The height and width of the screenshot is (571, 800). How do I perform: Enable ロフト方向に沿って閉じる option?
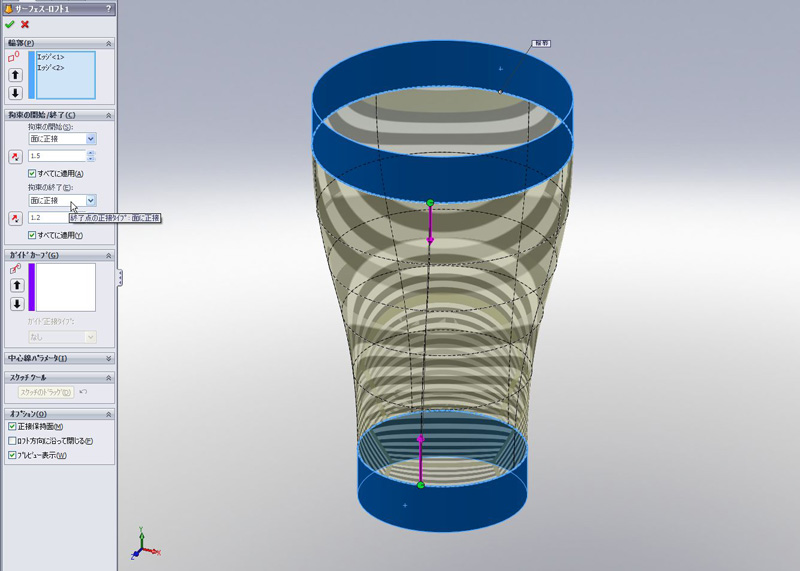12,441
